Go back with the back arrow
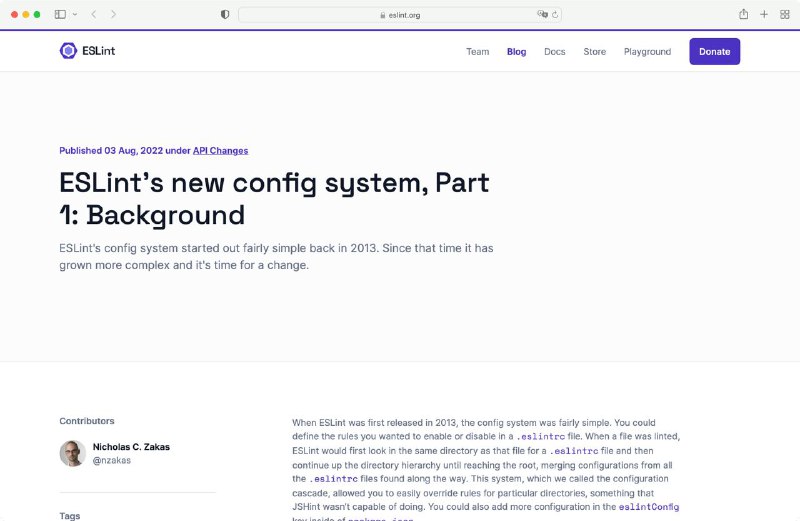The image size is (800, 521). (x=94, y=14)
